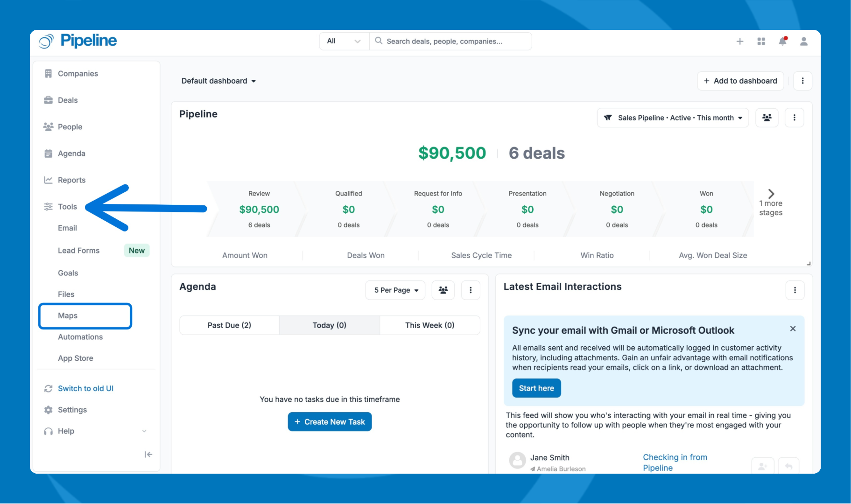Click Switch to old UI link
Screen dimensions: 851x504
coord(85,388)
